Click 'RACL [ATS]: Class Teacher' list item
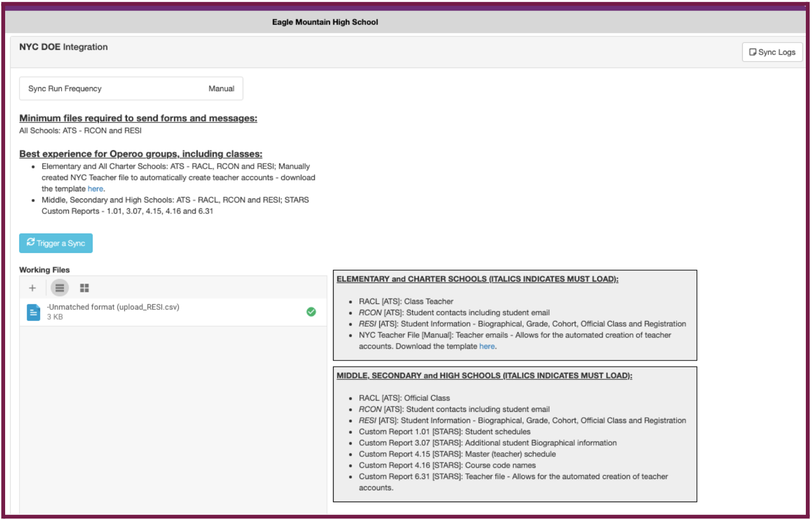Screen dimensions: 812x520 pyautogui.click(x=406, y=302)
